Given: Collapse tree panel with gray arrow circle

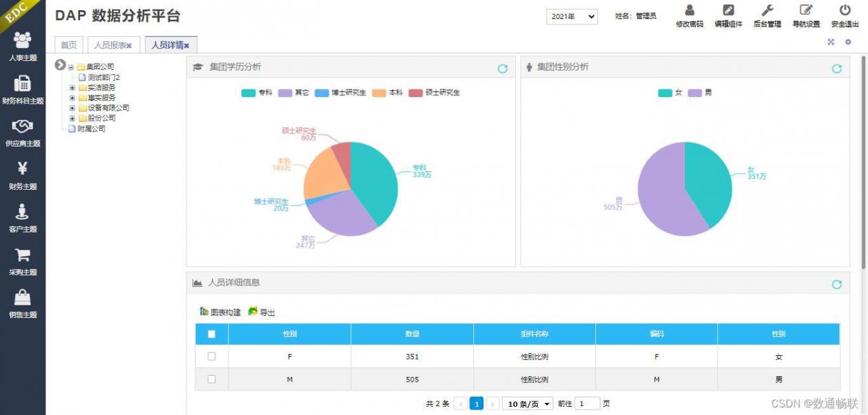Looking at the screenshot, I should (x=60, y=65).
